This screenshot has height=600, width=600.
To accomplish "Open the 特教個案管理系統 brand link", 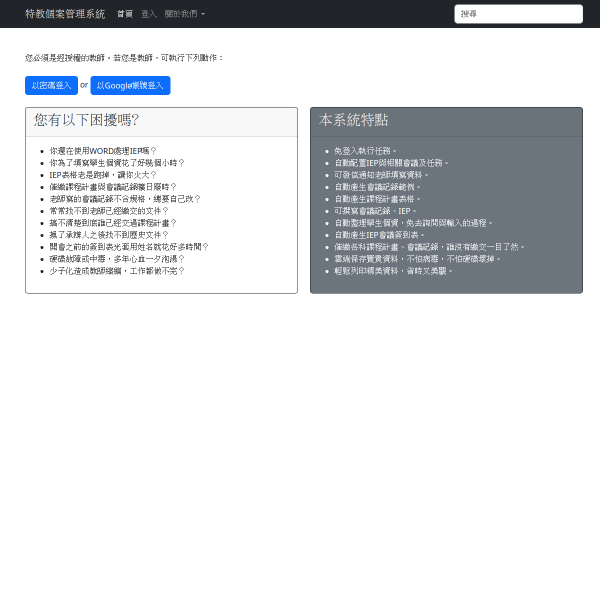I will 65,14.
